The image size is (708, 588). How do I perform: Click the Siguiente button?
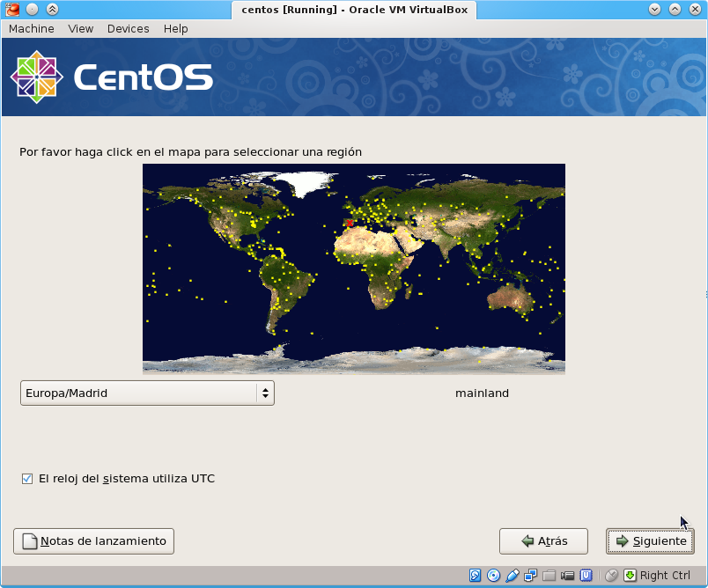[650, 541]
